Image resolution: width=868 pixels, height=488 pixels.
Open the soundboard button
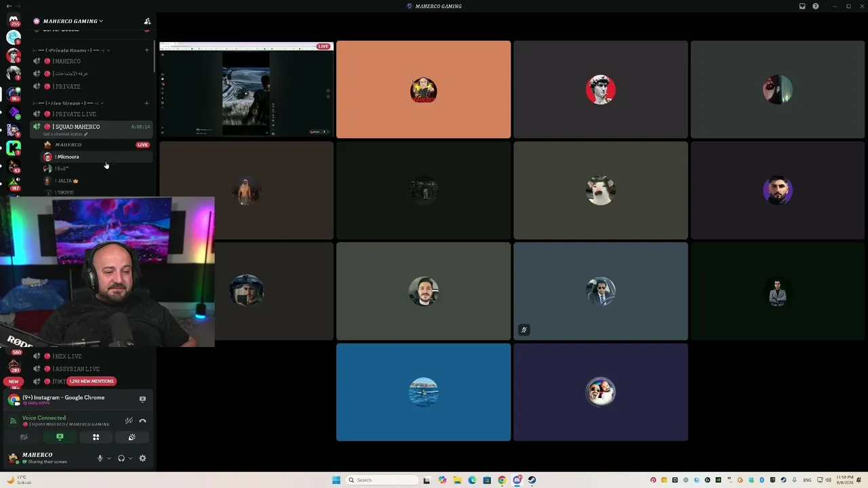tap(132, 437)
